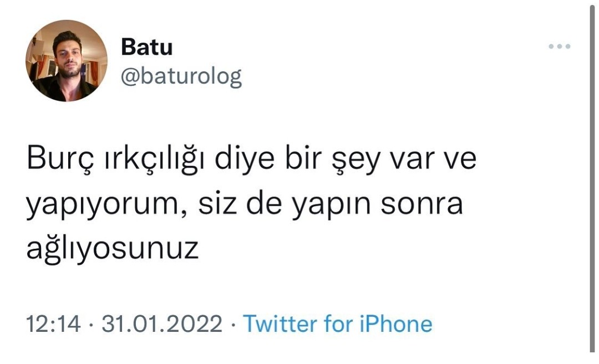The height and width of the screenshot is (364, 599).
Task: Click the word "iPhone" in the source label
Action: (x=396, y=324)
